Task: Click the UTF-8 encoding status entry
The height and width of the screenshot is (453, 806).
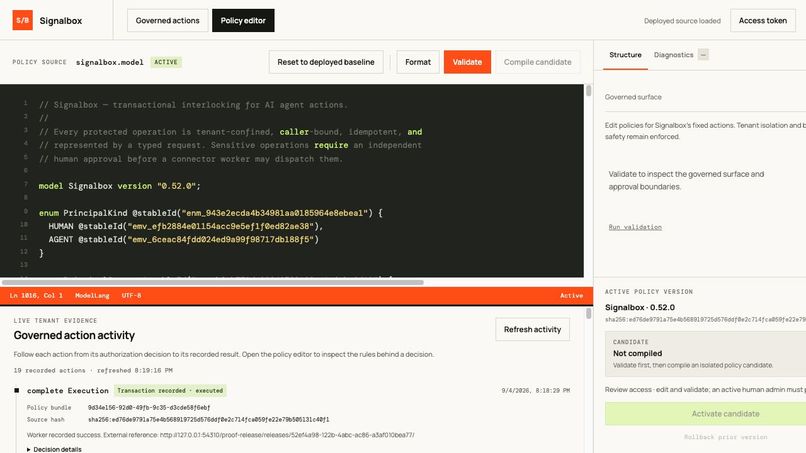Action: tap(131, 296)
